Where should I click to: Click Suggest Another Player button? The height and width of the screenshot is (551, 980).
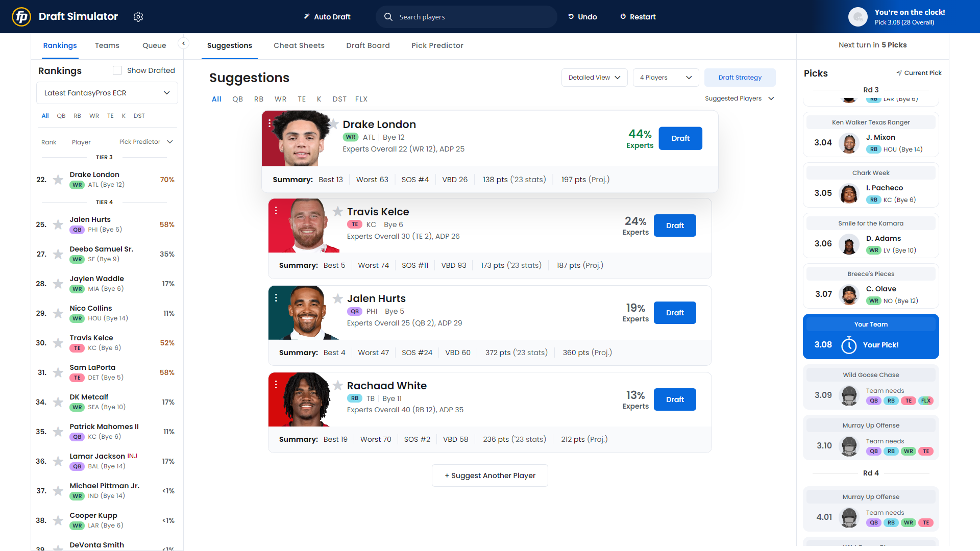click(x=489, y=475)
